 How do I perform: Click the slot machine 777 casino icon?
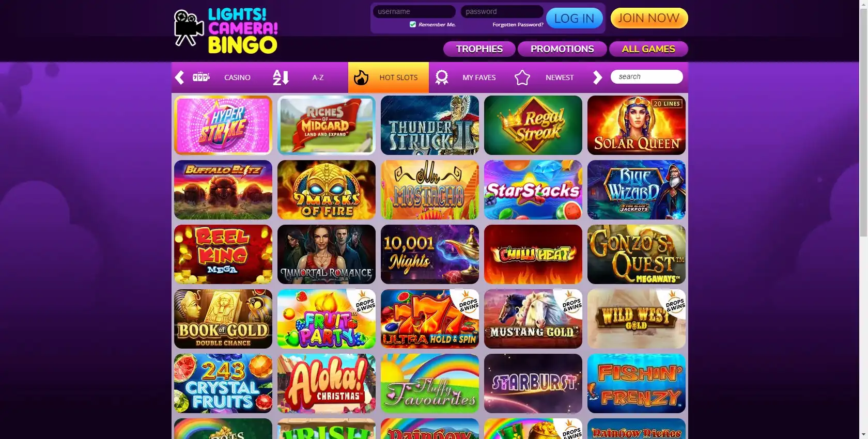(201, 77)
